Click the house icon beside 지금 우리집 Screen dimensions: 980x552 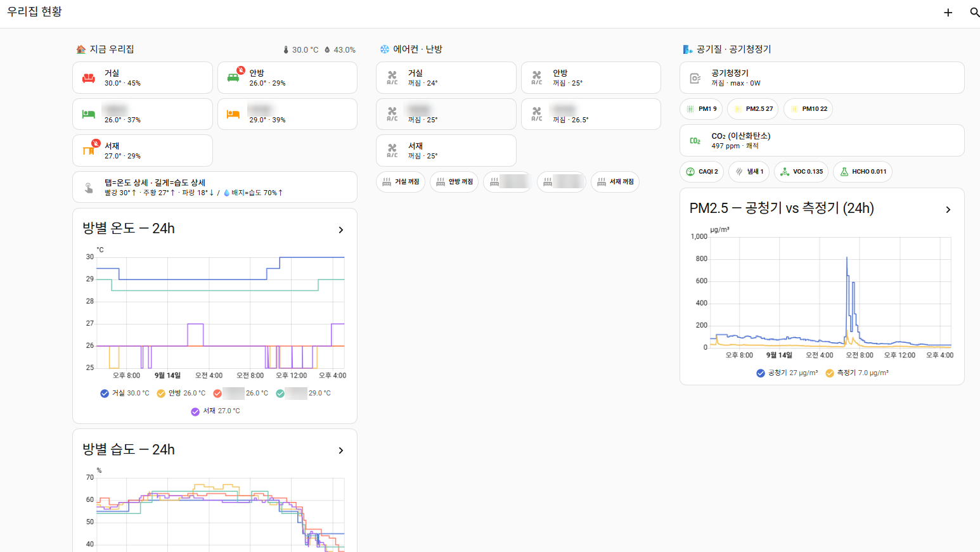click(81, 49)
